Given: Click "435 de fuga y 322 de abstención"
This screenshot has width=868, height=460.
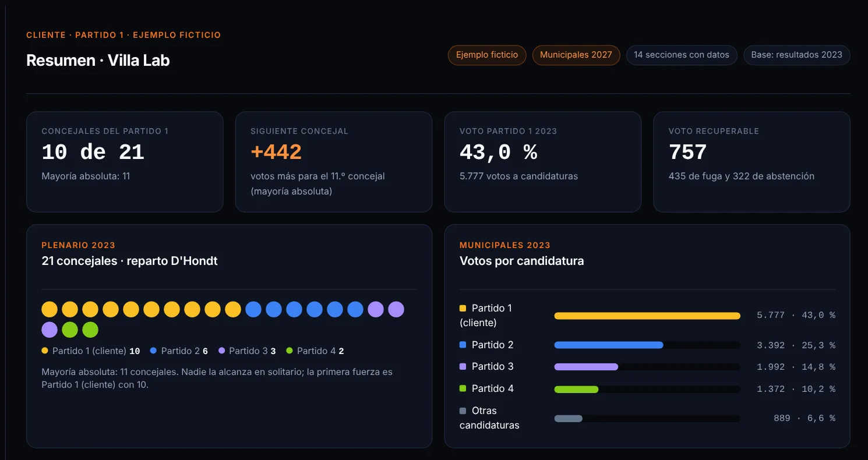Looking at the screenshot, I should click(741, 176).
